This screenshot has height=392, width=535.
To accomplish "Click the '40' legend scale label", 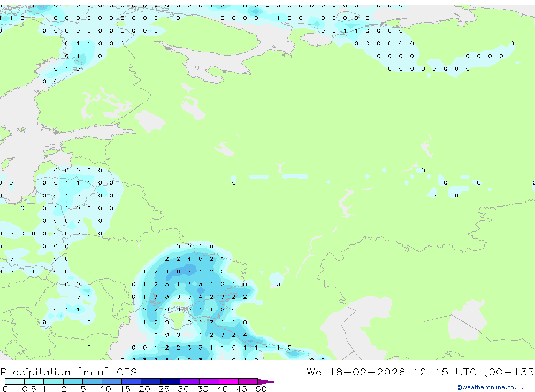I will [223, 389].
